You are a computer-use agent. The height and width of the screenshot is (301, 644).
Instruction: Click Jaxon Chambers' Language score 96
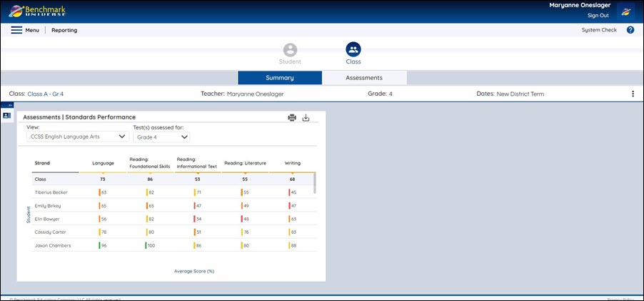tap(103, 245)
